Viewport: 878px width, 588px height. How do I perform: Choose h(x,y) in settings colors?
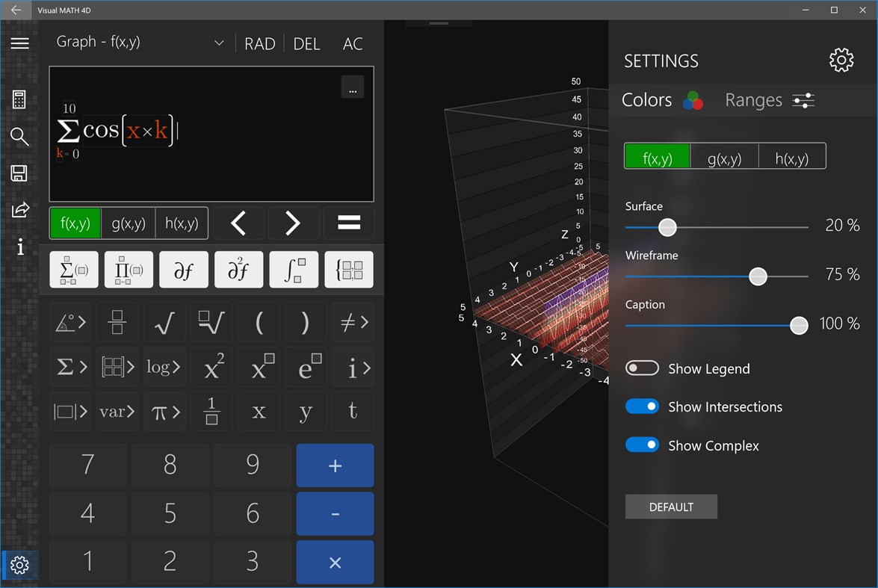pos(792,156)
